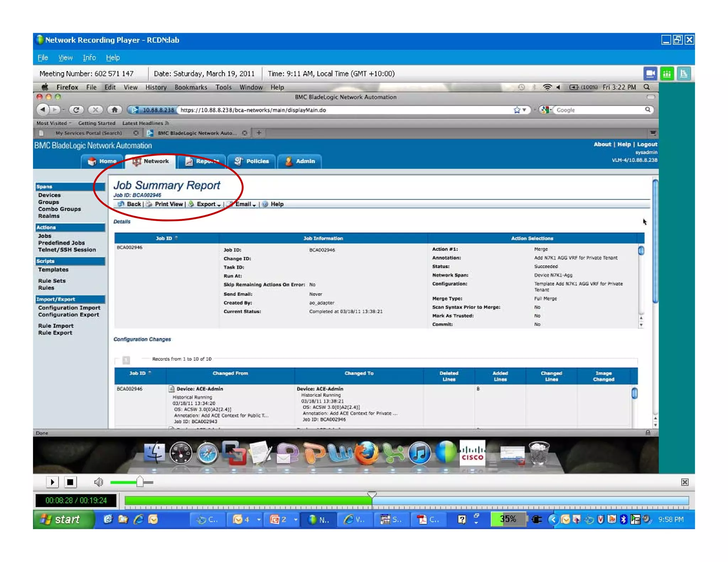Stop the recording playback
Image resolution: width=728 pixels, height=562 pixels.
click(70, 482)
